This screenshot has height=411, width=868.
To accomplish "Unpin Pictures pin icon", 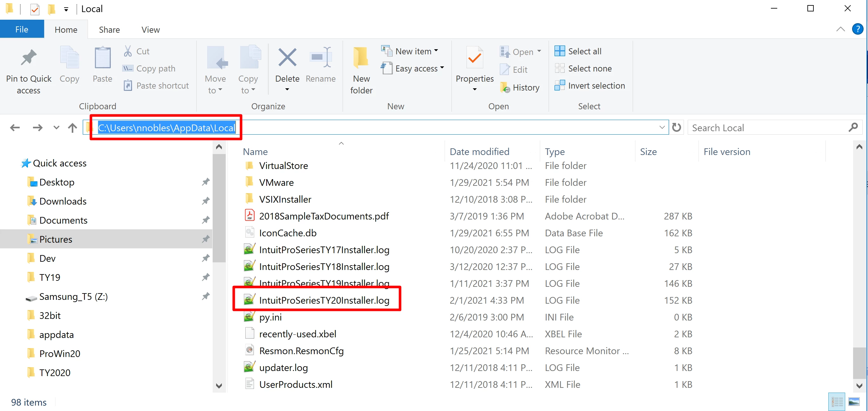I will tap(206, 239).
